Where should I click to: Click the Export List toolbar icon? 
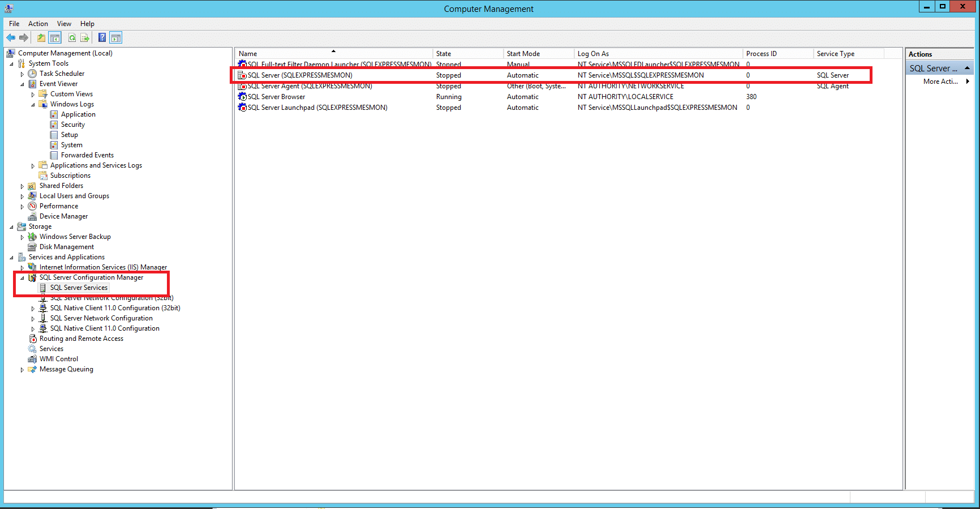pyautogui.click(x=85, y=38)
